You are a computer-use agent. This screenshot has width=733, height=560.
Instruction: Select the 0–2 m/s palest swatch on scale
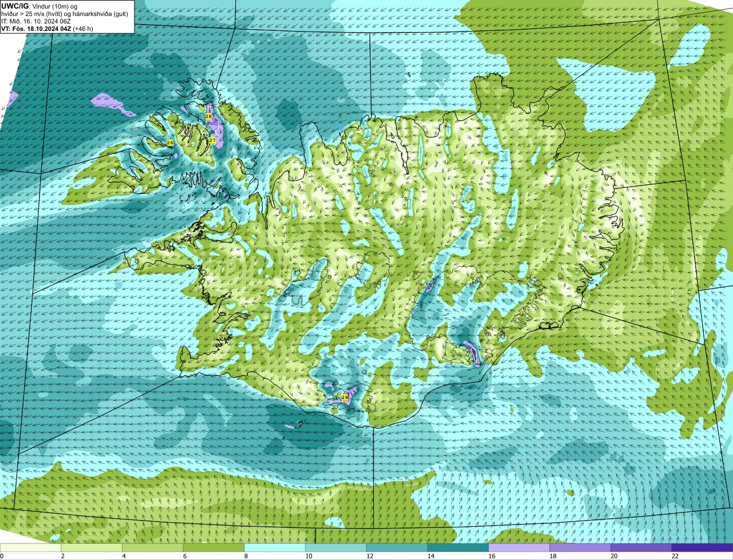[x=30, y=547]
